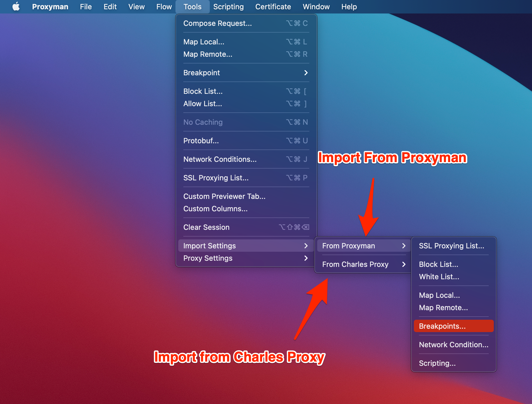Open the Apple menu
Screen dimensions: 532x404
pyautogui.click(x=16, y=6)
